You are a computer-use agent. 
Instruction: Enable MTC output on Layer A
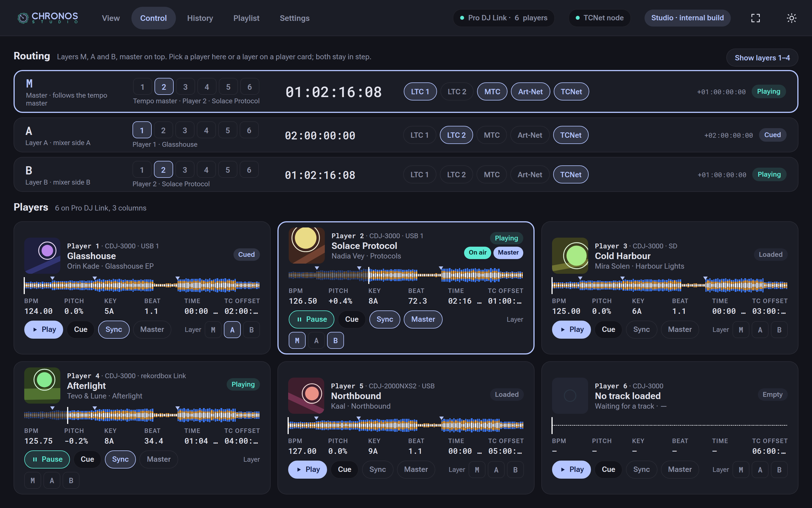[491, 135]
